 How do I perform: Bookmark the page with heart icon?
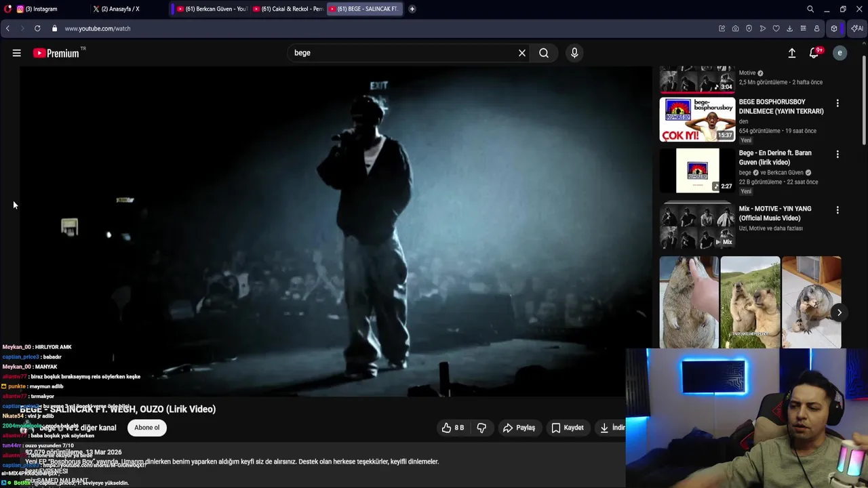pyautogui.click(x=776, y=28)
